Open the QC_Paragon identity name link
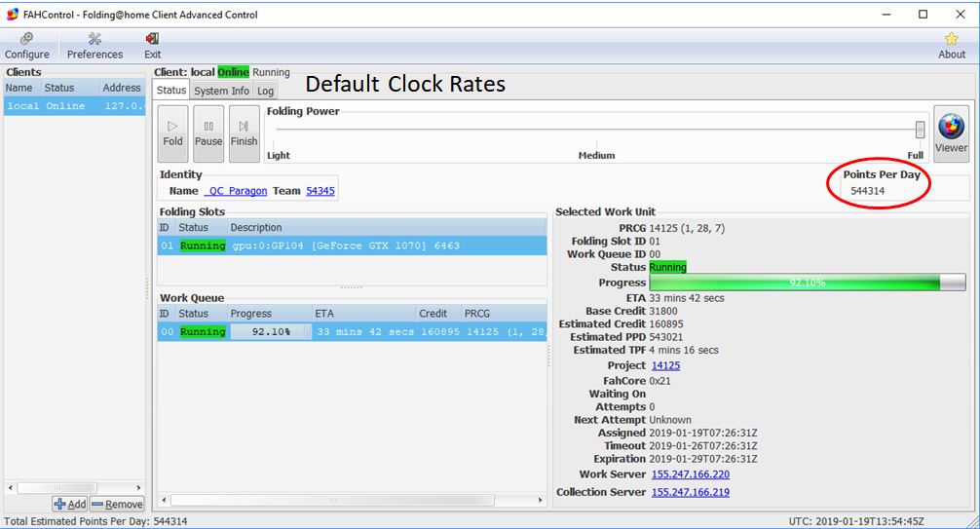The height and width of the screenshot is (529, 980). click(236, 191)
